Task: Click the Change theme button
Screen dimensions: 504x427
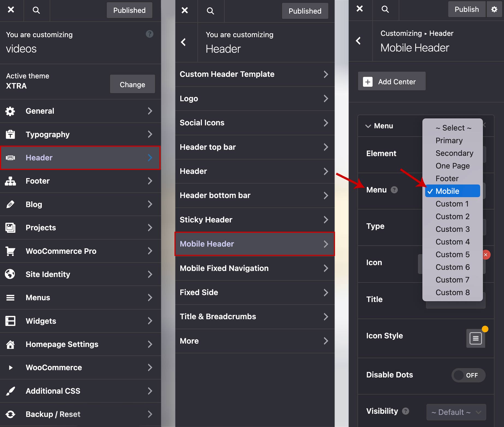Action: tap(132, 84)
